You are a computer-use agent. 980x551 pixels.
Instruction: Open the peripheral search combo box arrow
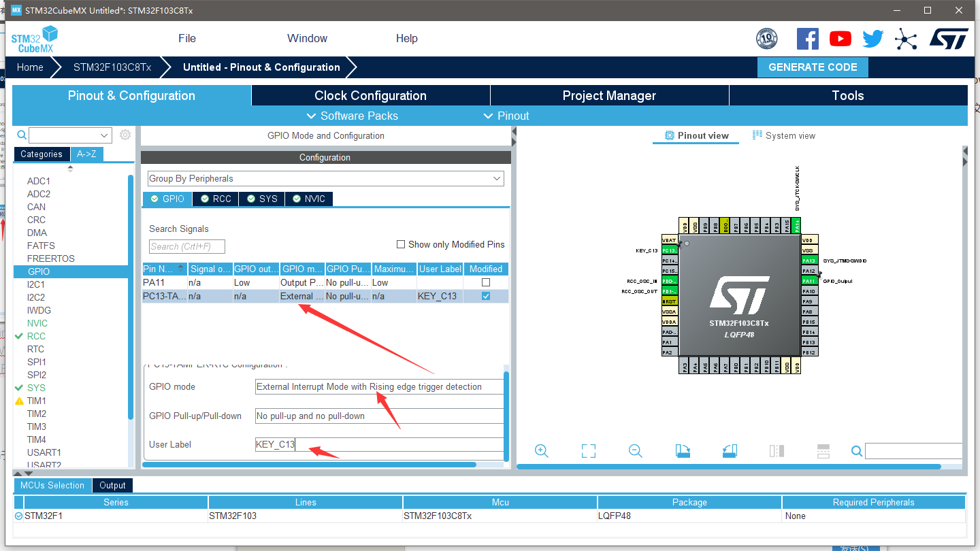click(x=104, y=135)
